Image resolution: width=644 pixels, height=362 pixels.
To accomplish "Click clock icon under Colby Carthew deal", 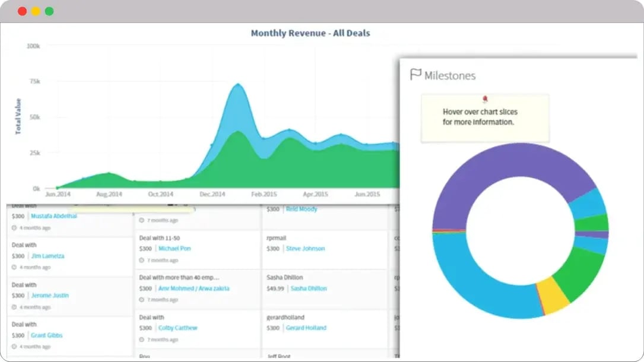I will pyautogui.click(x=142, y=339).
